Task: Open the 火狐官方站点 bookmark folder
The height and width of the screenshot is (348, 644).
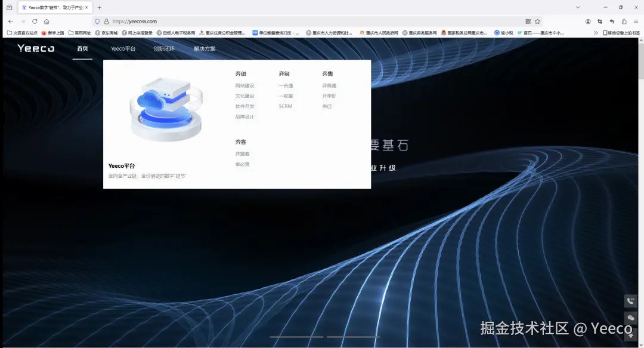Action: (22, 33)
